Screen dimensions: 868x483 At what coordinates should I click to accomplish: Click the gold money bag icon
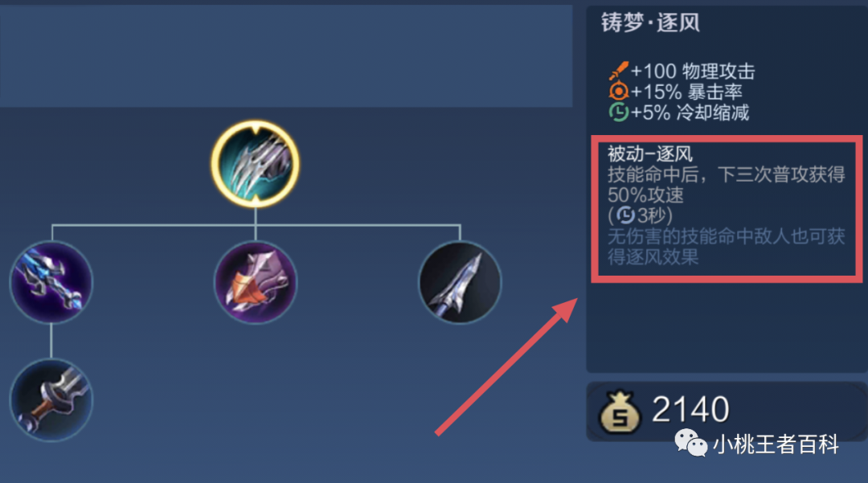(620, 411)
